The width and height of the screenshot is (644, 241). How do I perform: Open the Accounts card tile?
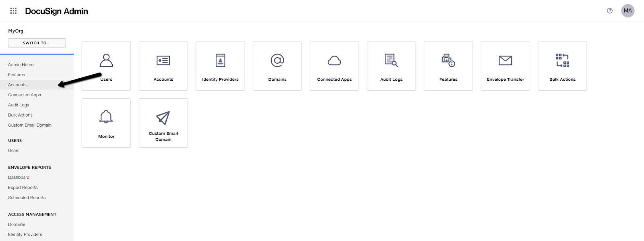pyautogui.click(x=163, y=66)
